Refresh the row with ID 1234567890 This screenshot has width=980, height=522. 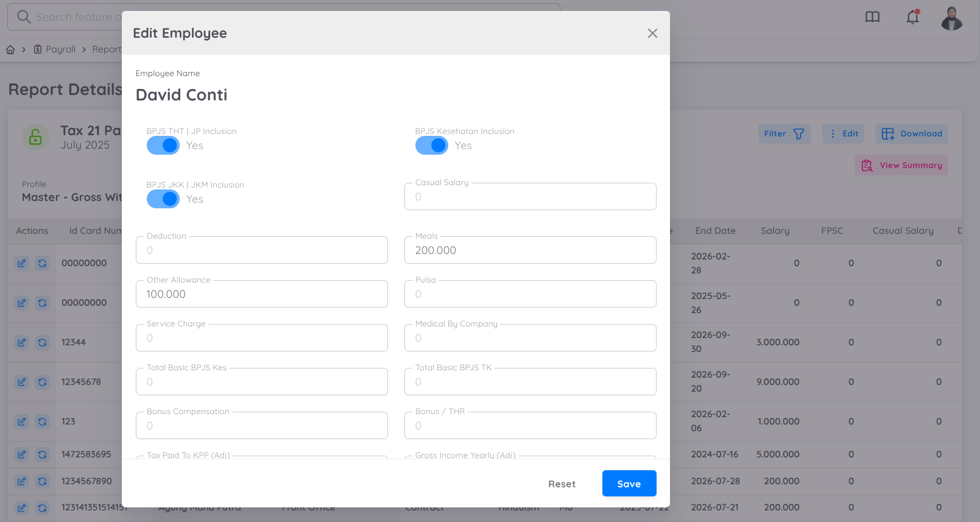[42, 481]
